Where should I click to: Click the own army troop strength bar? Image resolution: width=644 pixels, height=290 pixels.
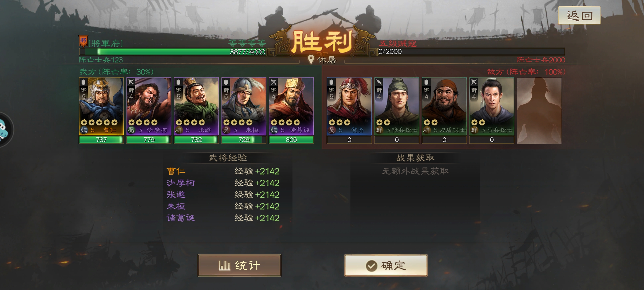[173, 52]
